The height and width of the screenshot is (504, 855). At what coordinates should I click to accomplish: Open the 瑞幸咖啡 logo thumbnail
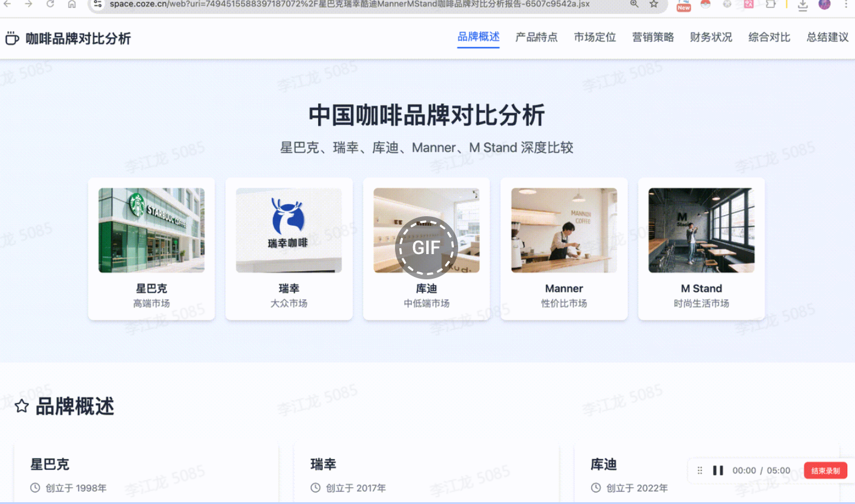(289, 230)
